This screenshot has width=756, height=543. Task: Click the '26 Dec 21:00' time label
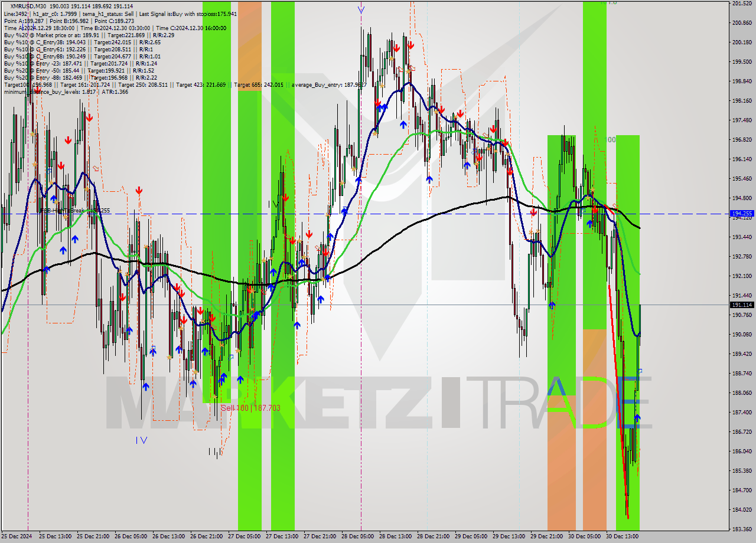pos(206,537)
